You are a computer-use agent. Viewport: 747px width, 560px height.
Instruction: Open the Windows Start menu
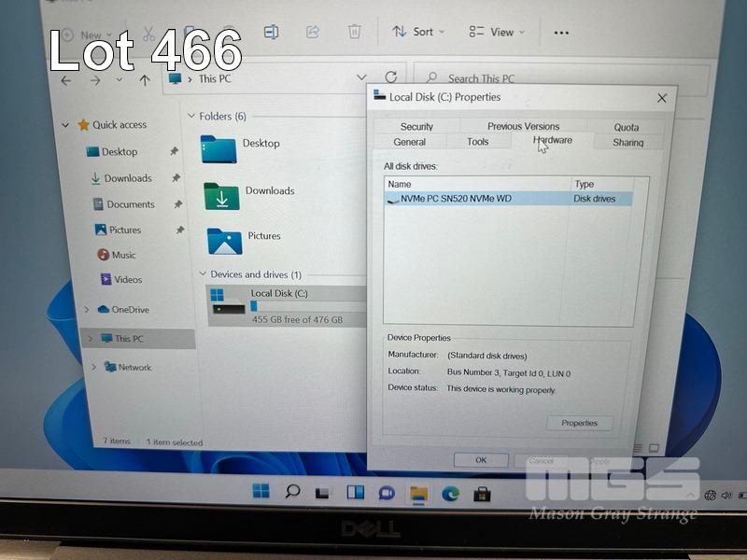261,491
